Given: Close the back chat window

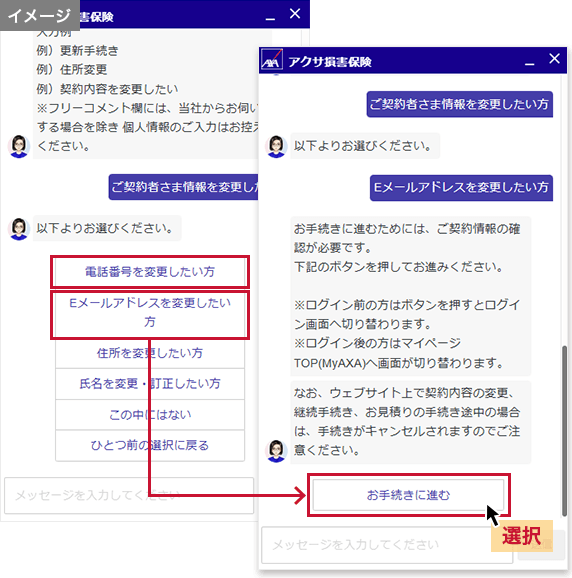Looking at the screenshot, I should pos(295,14).
